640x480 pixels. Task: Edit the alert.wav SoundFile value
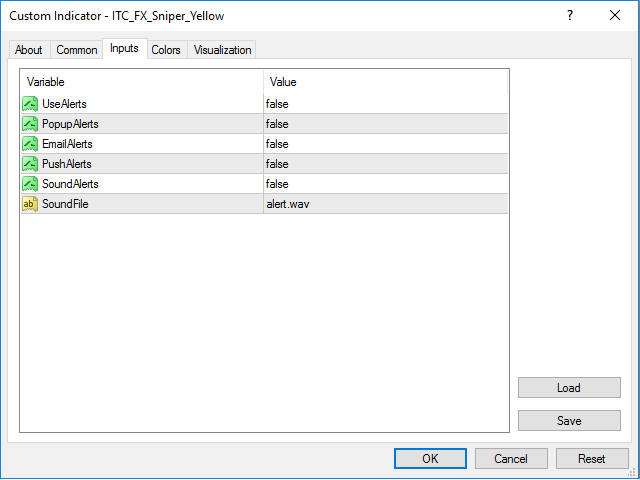386,204
